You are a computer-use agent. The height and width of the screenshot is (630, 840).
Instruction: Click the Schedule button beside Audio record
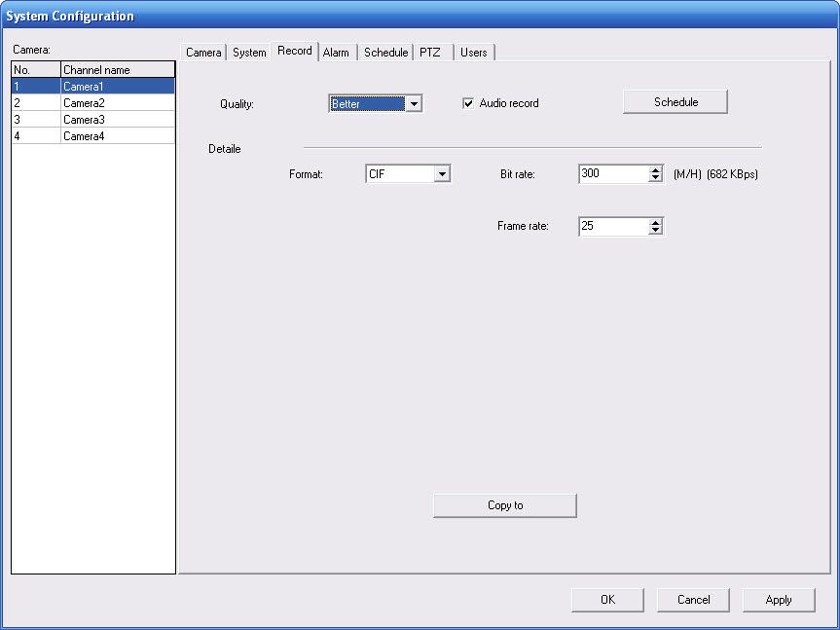pyautogui.click(x=676, y=102)
